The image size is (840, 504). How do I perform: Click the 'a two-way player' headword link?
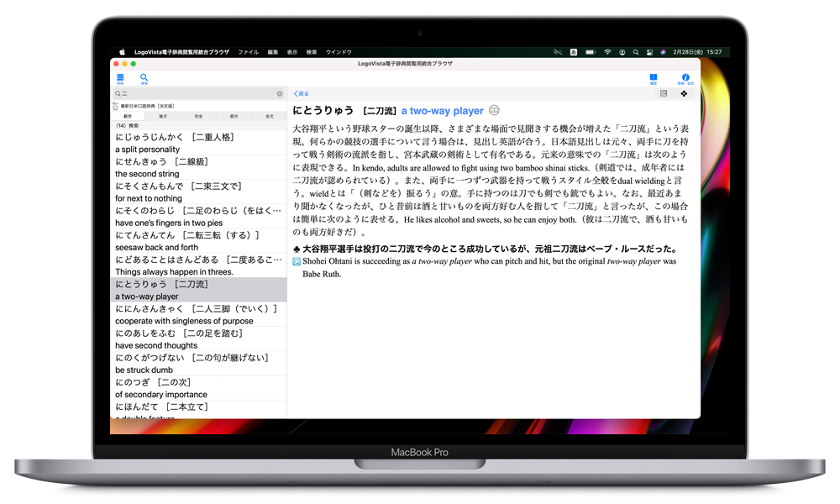(443, 111)
